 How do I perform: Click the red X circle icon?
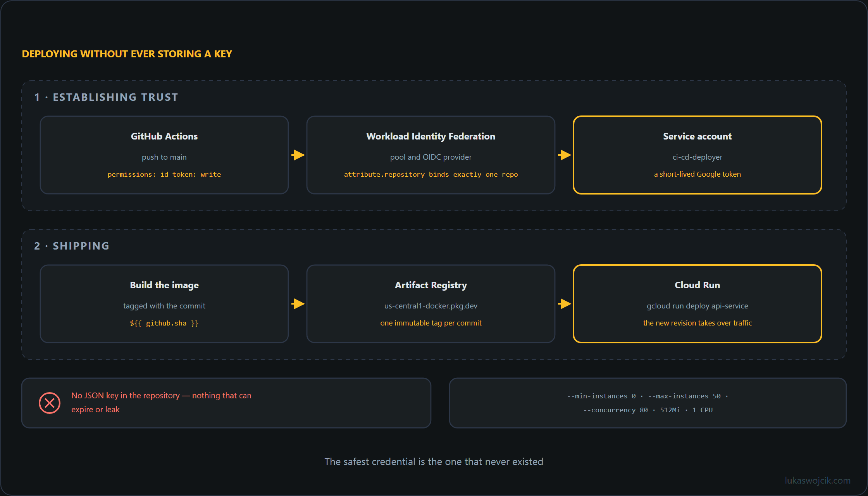tap(50, 403)
